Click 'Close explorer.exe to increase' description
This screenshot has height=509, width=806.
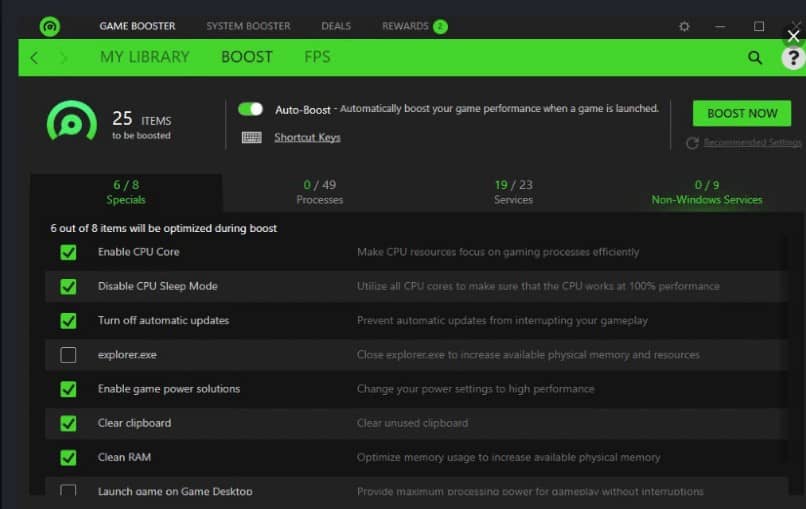pos(528,355)
